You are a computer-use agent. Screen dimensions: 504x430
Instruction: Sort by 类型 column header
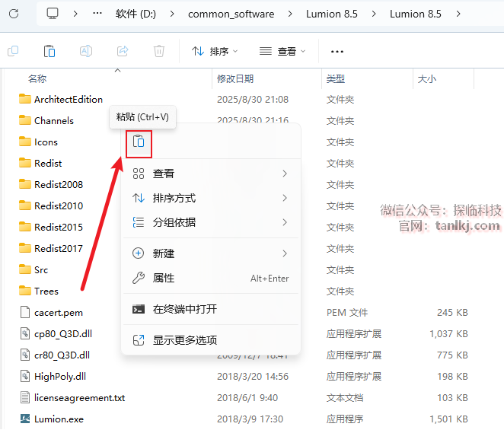pos(336,78)
